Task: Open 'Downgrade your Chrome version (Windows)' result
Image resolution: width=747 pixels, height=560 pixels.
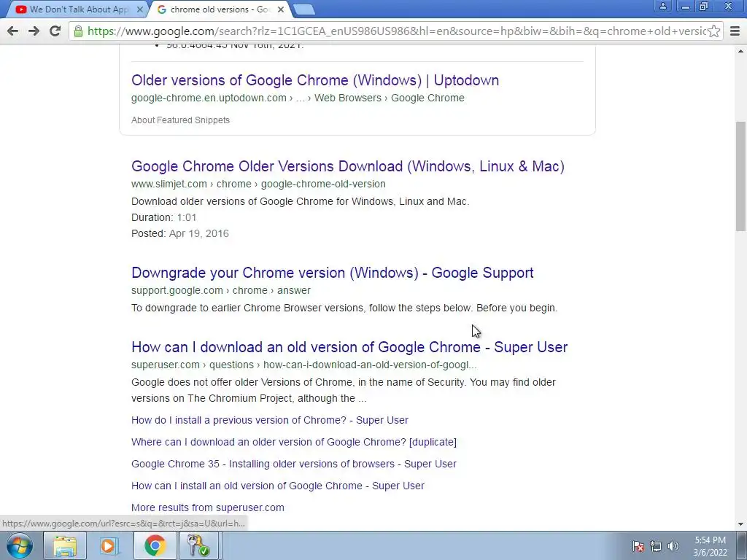Action: tap(333, 273)
